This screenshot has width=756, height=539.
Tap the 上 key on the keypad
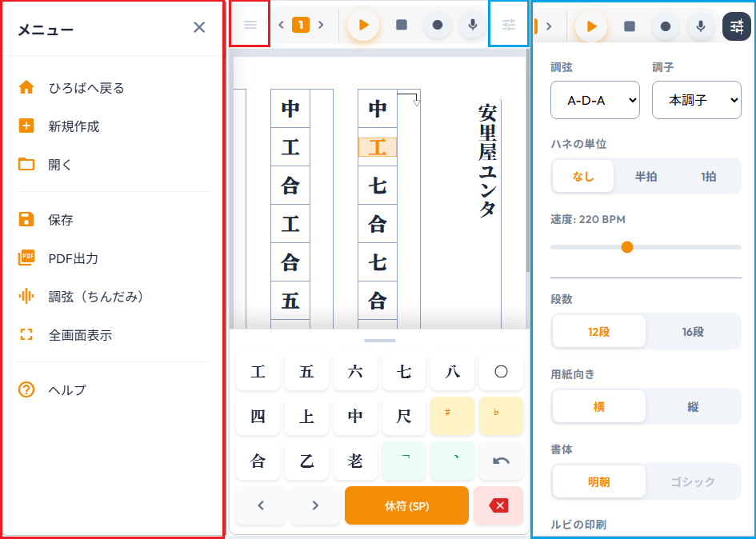click(306, 416)
